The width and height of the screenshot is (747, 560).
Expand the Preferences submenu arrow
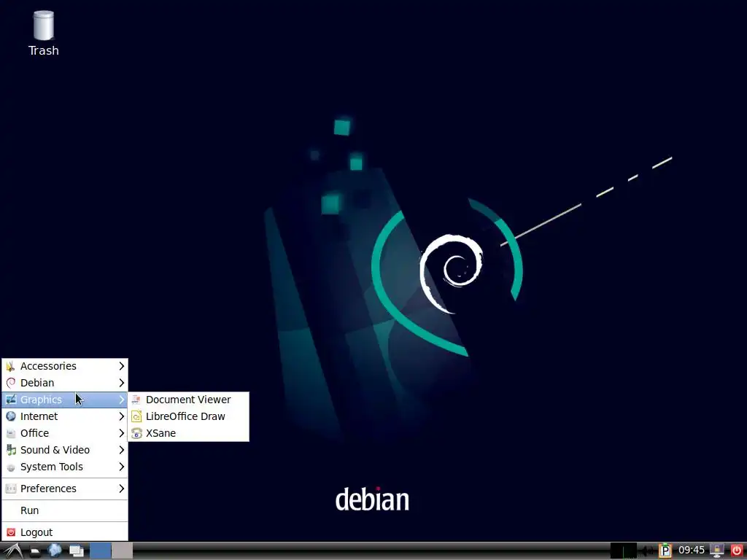point(122,489)
